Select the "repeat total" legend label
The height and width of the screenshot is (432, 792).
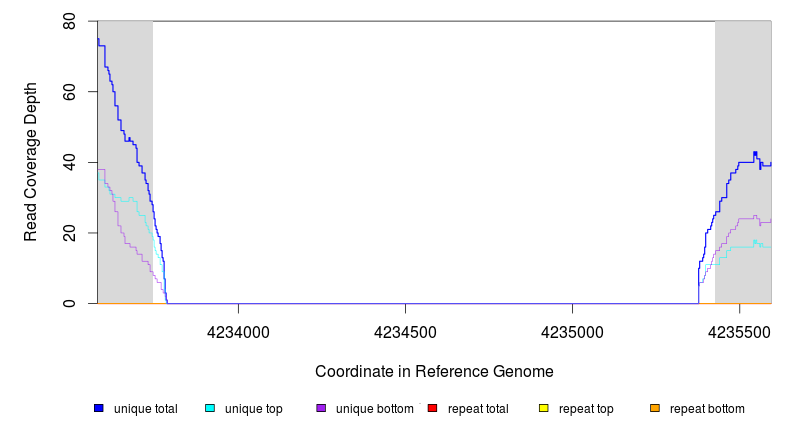point(478,408)
